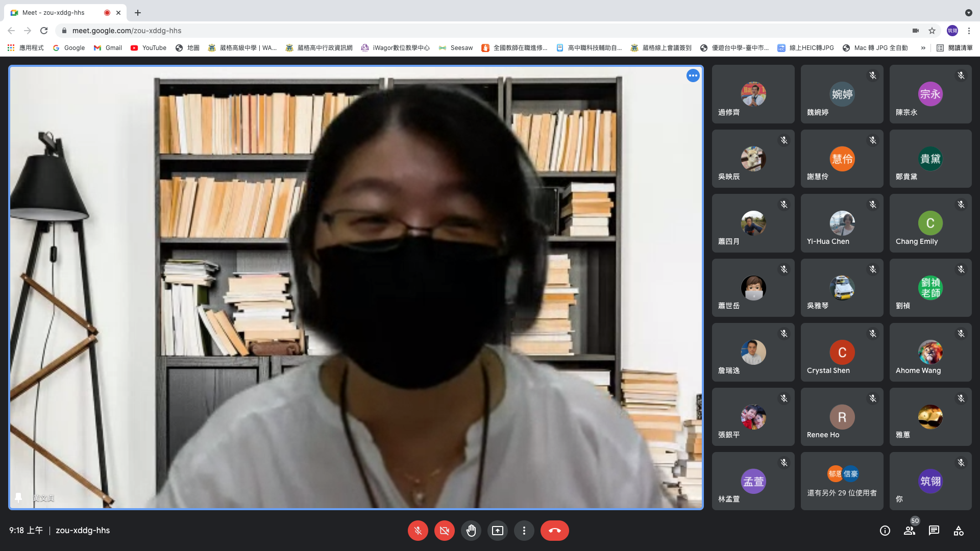Open a new browser tab
980x551 pixels.
pos(138,13)
